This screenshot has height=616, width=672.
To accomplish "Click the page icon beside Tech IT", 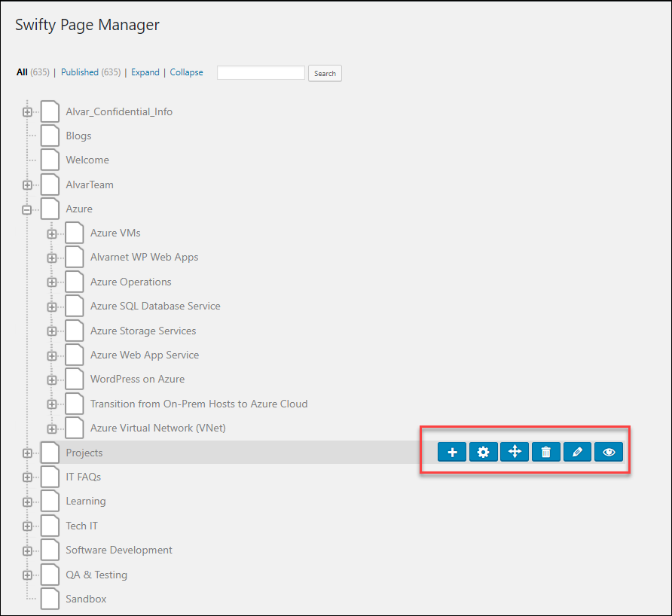I will [x=50, y=526].
